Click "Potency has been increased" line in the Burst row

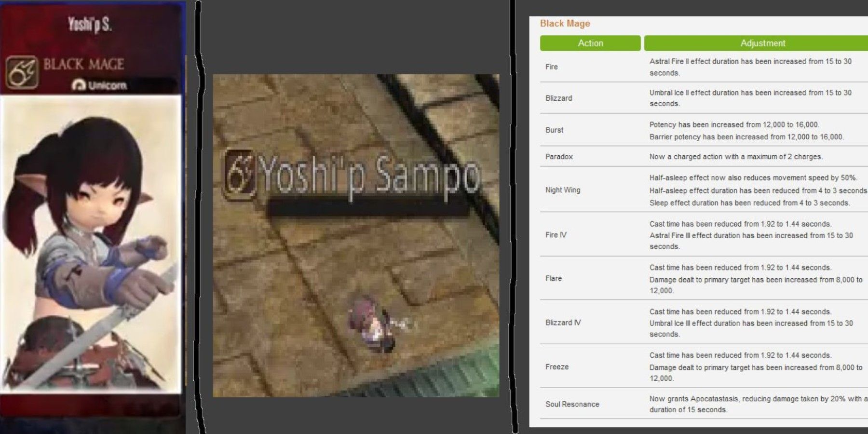tap(734, 124)
